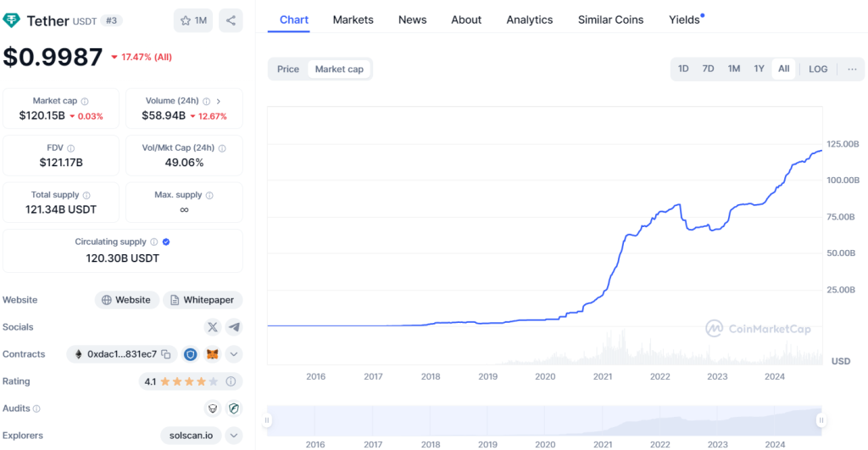Click the $120.15B market cap value
The image size is (868, 450).
point(42,116)
